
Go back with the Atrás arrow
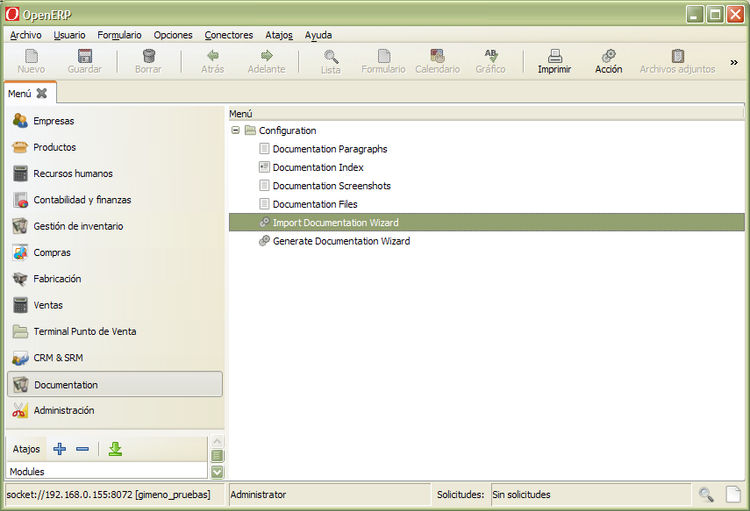pyautogui.click(x=212, y=56)
